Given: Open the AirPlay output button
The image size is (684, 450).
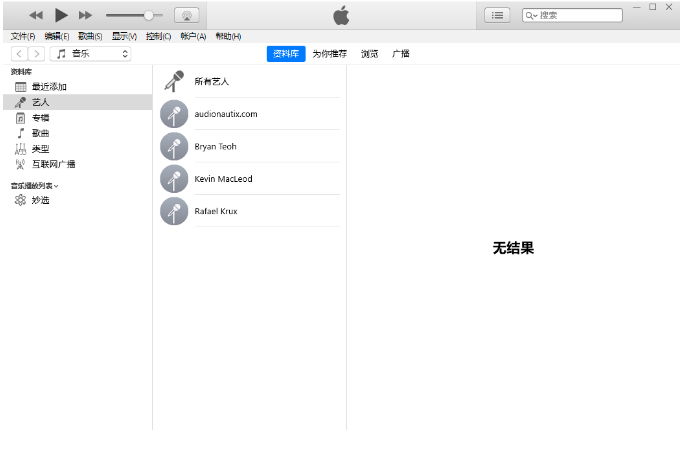Looking at the screenshot, I should [x=187, y=16].
